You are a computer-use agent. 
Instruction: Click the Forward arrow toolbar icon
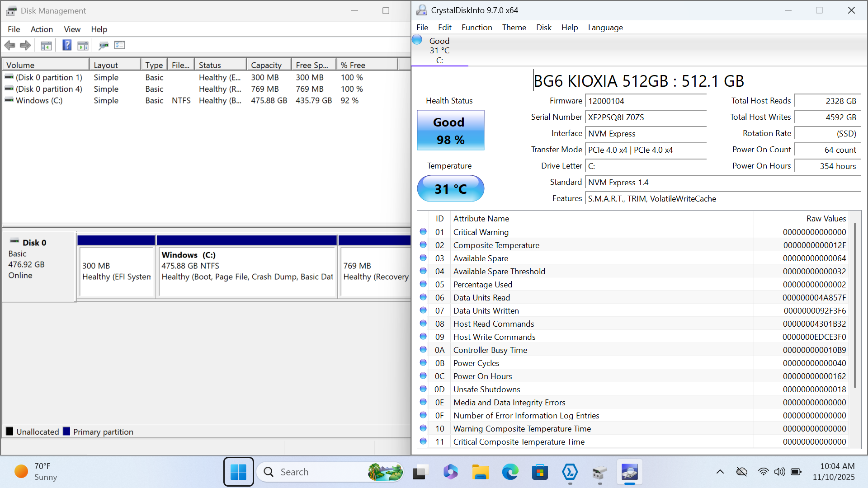click(x=25, y=45)
